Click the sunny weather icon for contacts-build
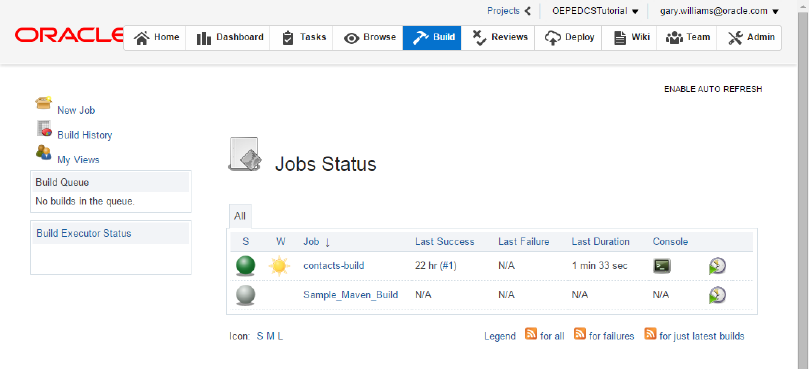The width and height of the screenshot is (809, 369). pos(280,266)
